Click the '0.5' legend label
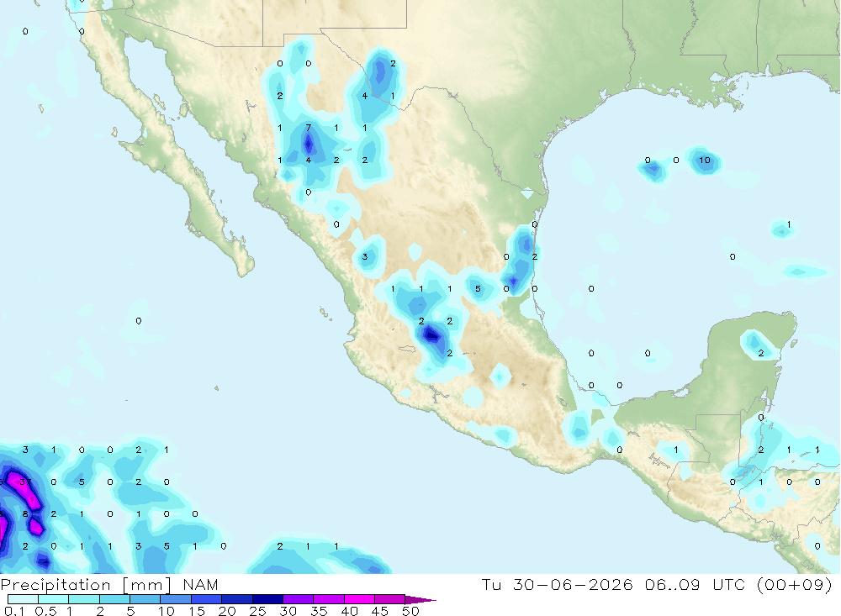 pyautogui.click(x=45, y=611)
